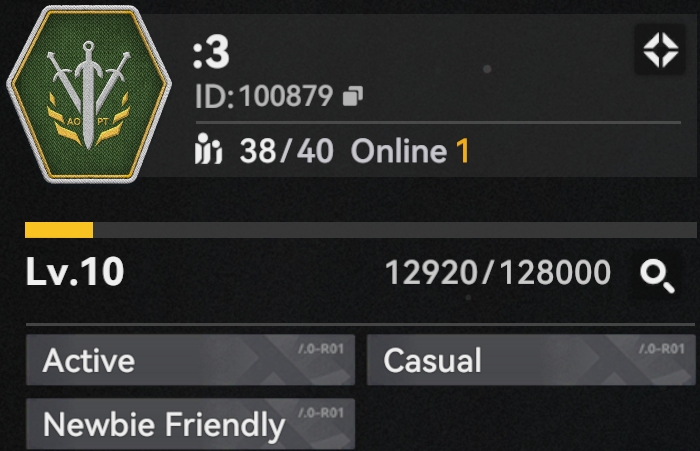700x451 pixels.
Task: Click the empty gray part of progress bar
Action: pyautogui.click(x=395, y=230)
